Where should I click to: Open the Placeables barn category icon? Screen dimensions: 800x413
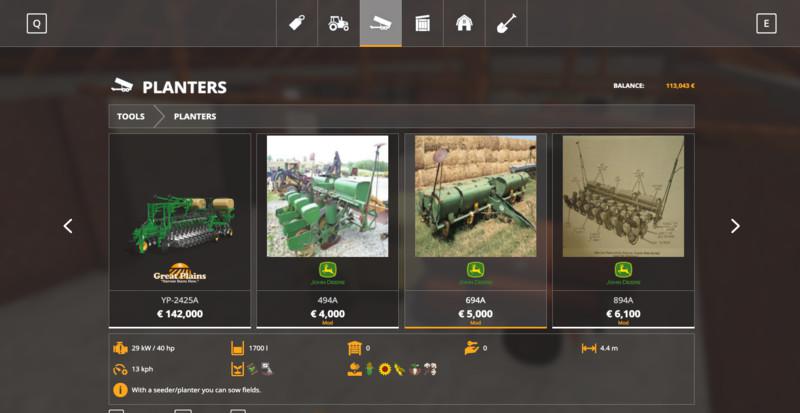465,23
